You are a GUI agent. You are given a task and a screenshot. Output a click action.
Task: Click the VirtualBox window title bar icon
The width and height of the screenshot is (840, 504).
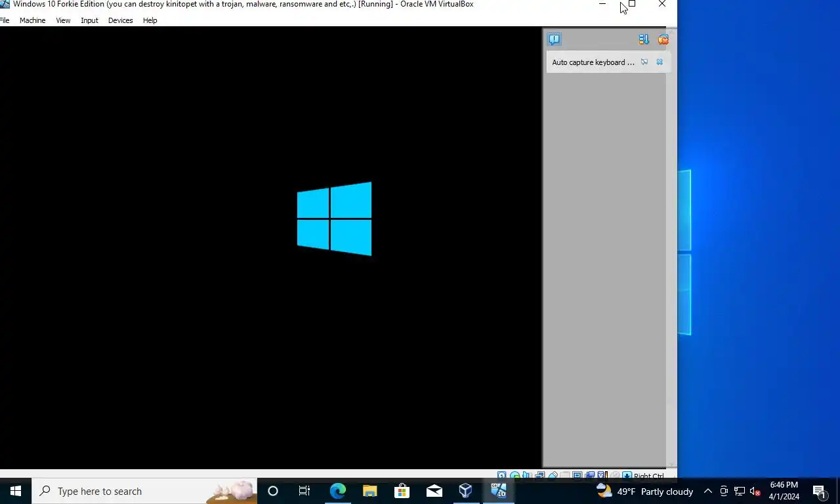coord(5,4)
